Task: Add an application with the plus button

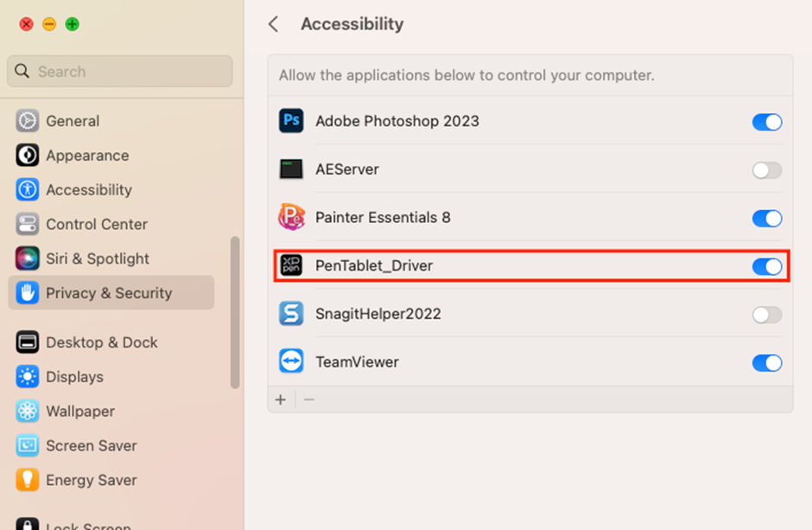Action: 281,399
